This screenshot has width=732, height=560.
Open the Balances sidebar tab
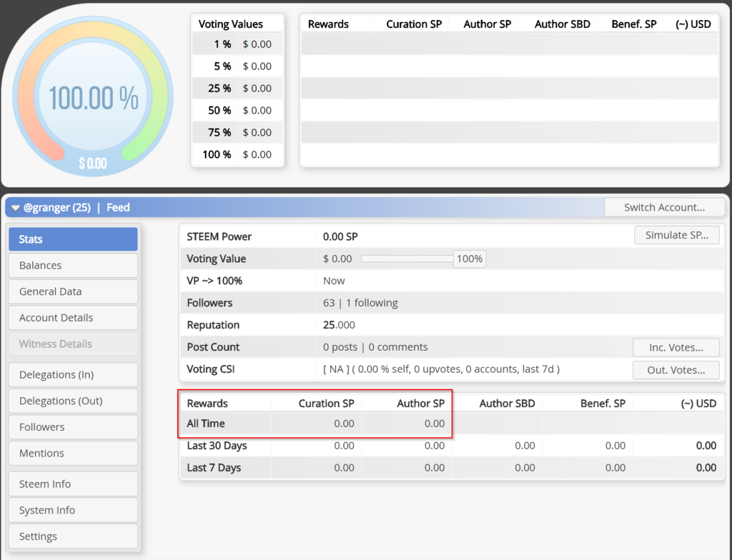[x=74, y=266]
